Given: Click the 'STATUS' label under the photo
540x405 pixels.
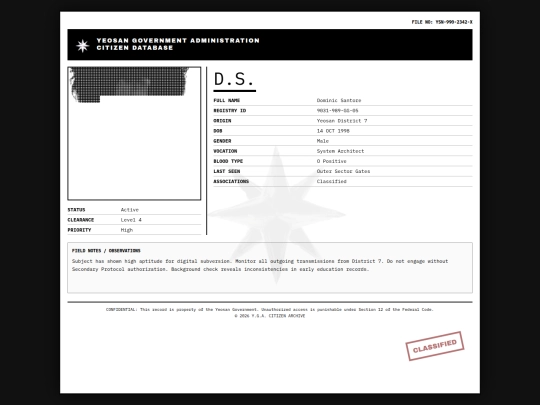Looking at the screenshot, I should (x=76, y=210).
